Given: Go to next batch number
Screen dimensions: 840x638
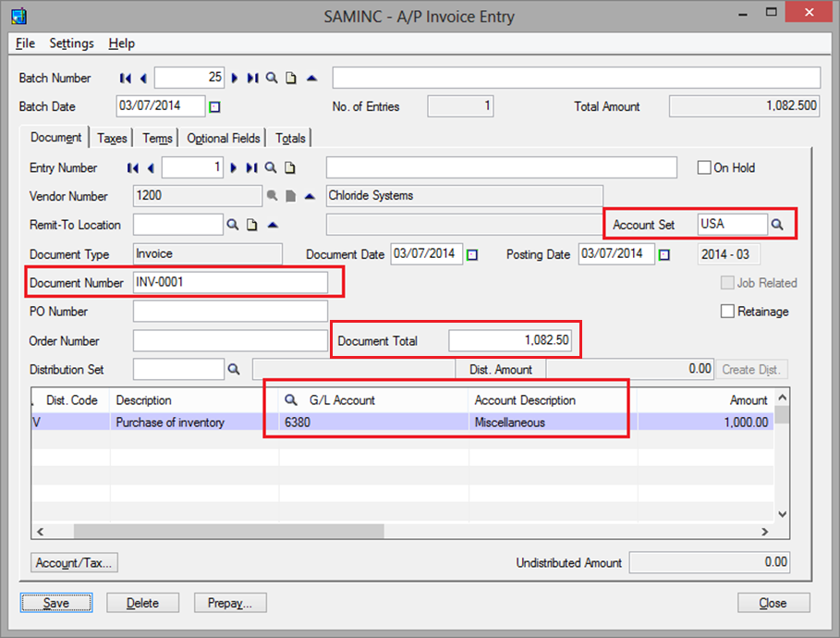Looking at the screenshot, I should click(x=235, y=79).
